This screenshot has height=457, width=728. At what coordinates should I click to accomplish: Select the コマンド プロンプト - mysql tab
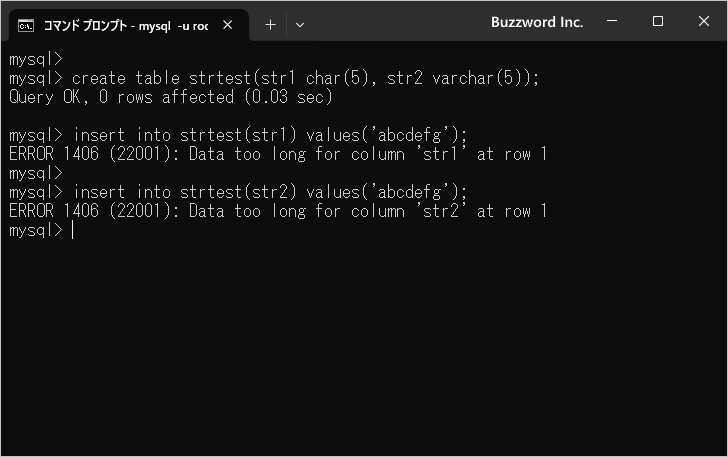[125, 26]
